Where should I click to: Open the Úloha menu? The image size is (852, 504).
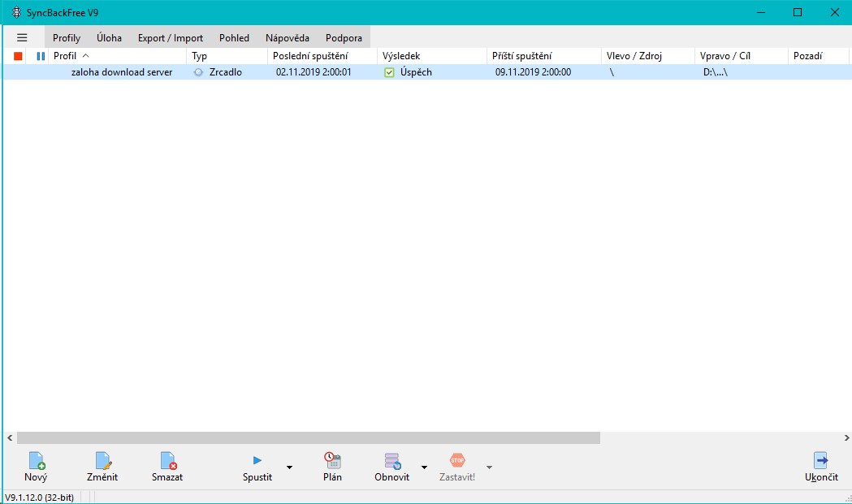[x=109, y=37]
